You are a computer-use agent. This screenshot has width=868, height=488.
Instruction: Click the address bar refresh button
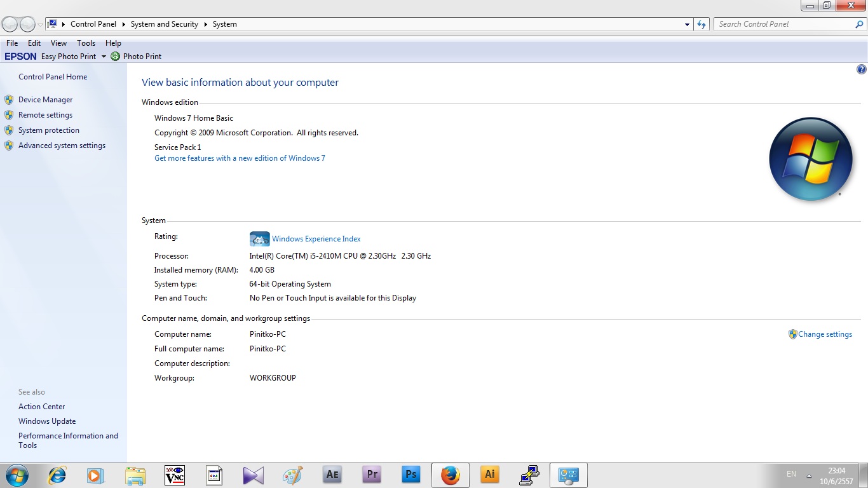tap(702, 24)
